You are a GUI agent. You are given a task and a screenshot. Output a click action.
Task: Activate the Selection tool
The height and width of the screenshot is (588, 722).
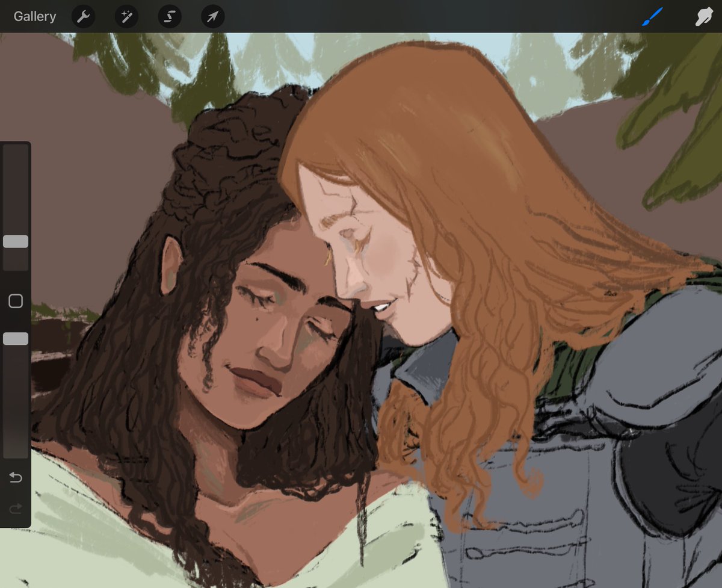pos(170,17)
